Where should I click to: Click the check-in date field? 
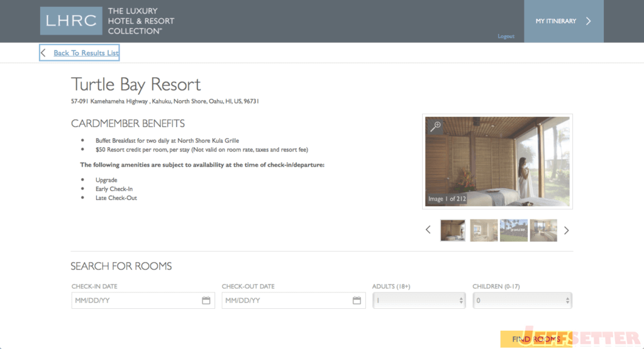click(143, 301)
